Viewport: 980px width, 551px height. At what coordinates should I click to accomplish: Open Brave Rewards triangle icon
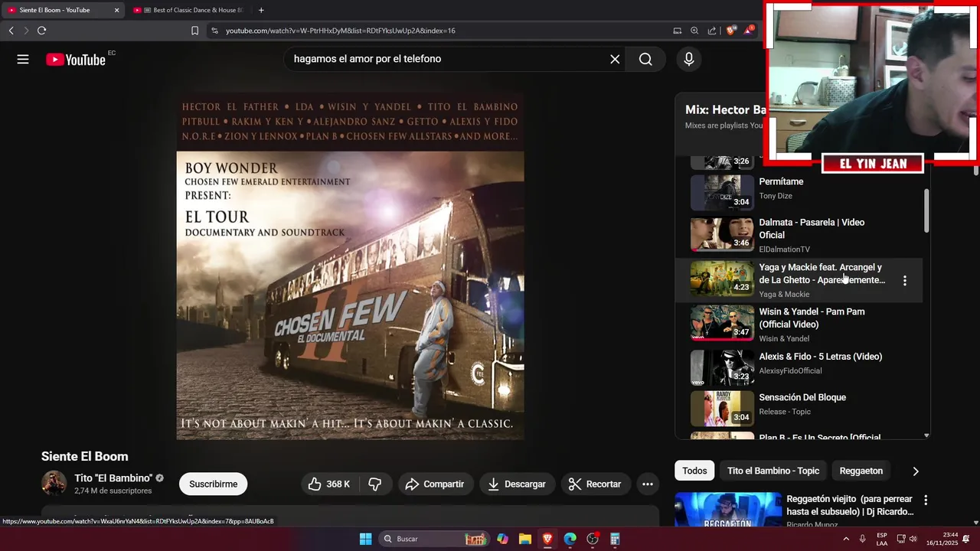(x=748, y=31)
